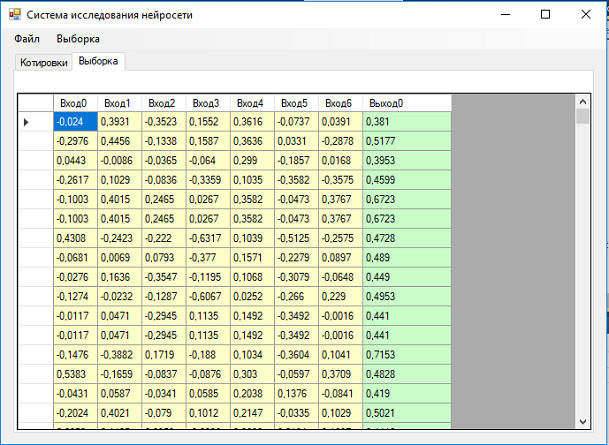609x445 pixels.
Task: Open the Выборка menu in menu bar
Action: [78, 39]
